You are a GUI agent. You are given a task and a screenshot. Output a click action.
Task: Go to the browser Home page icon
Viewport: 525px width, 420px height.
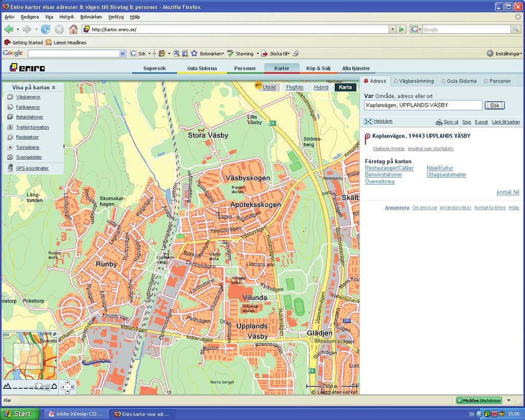click(x=73, y=29)
